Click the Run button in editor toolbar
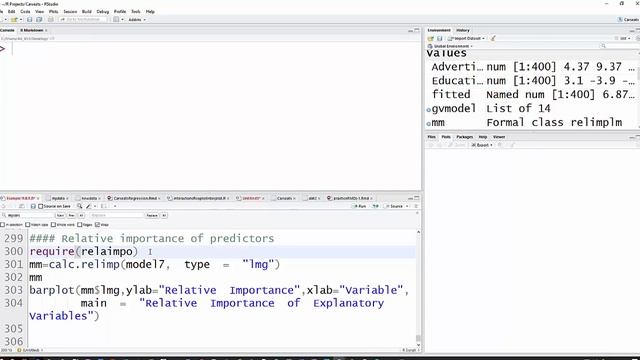 pos(360,206)
